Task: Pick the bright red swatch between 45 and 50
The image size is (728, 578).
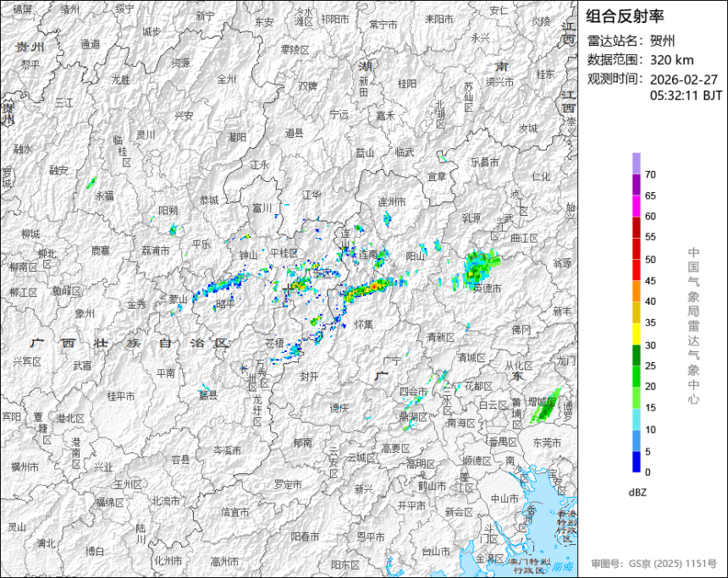Action: pyautogui.click(x=636, y=270)
